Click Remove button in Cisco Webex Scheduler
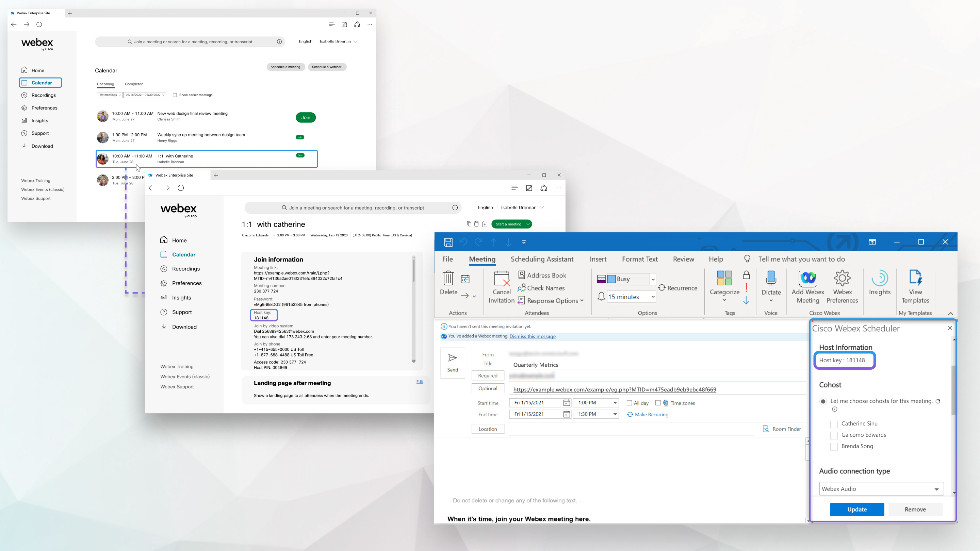 [915, 509]
